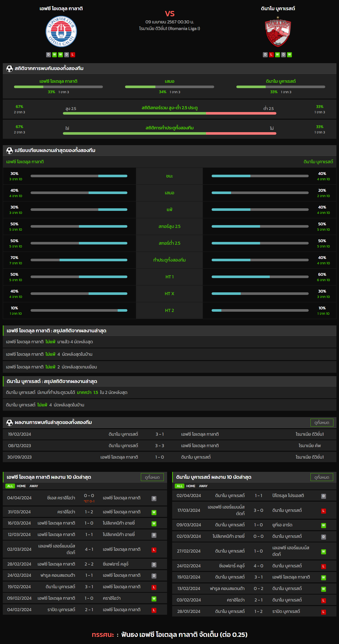Click W result badge for 13/02/2024 match
This screenshot has height=644, width=339.
pyautogui.click(x=323, y=589)
